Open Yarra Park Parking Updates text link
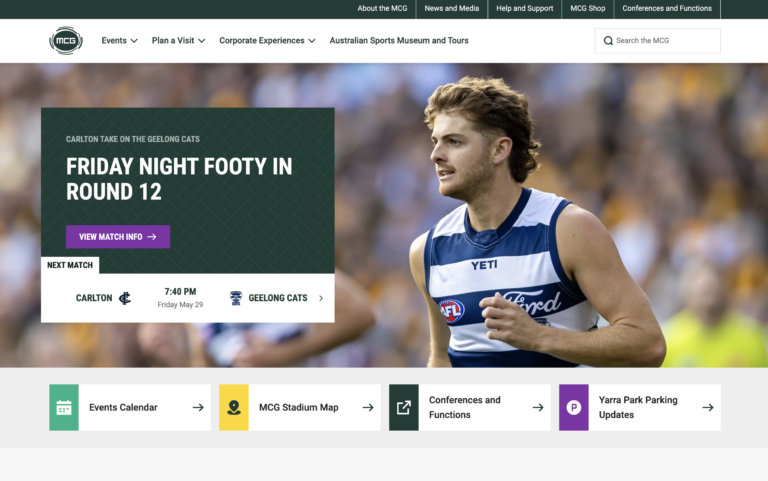 click(638, 408)
